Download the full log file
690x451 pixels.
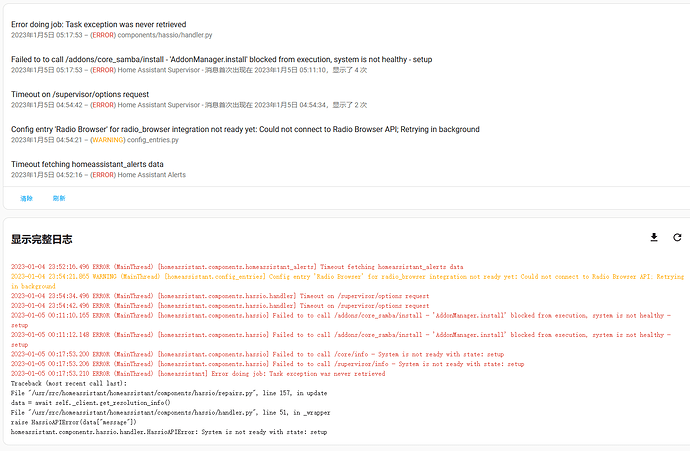[654, 238]
